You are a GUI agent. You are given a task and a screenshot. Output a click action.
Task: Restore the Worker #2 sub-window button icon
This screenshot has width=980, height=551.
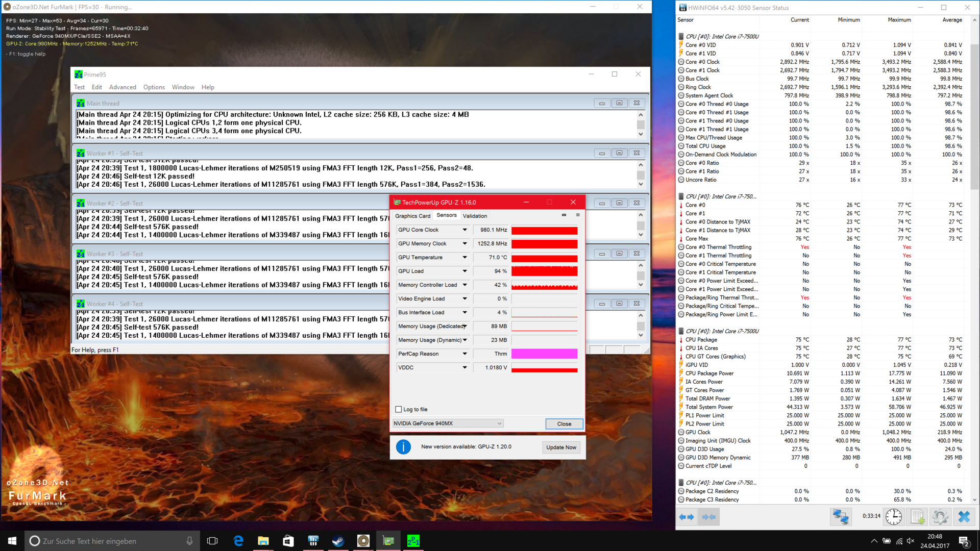[619, 203]
